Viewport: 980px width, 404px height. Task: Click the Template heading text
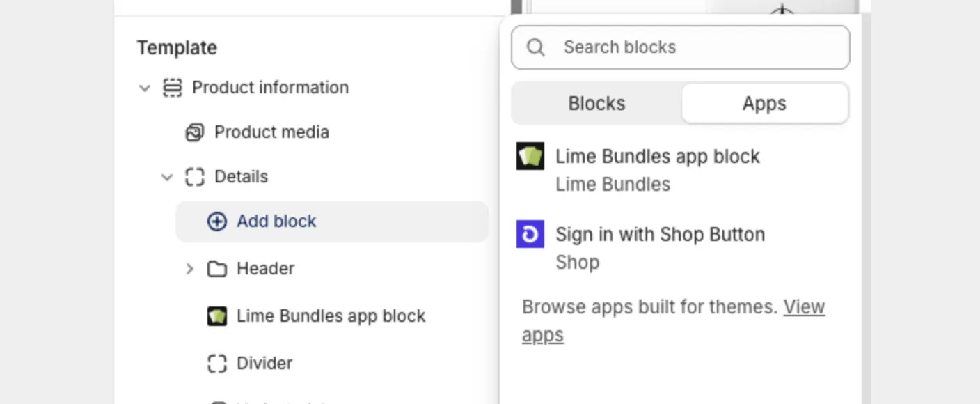177,48
